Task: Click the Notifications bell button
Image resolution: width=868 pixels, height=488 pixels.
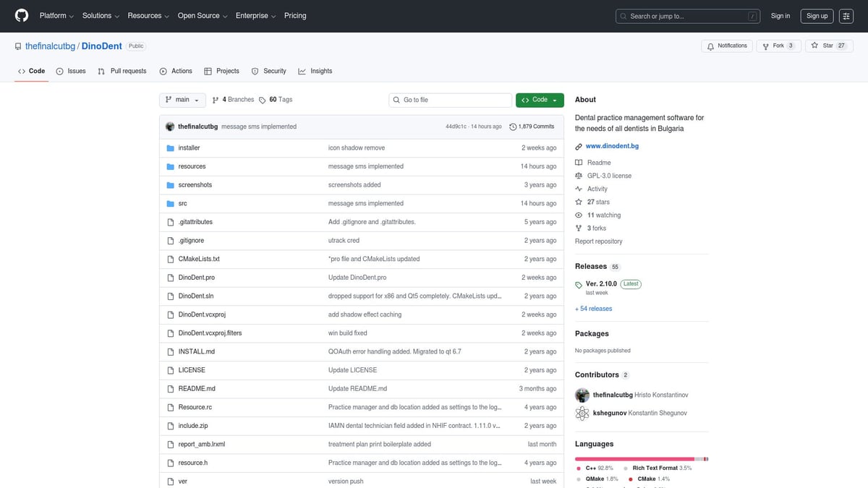Action: pos(727,46)
